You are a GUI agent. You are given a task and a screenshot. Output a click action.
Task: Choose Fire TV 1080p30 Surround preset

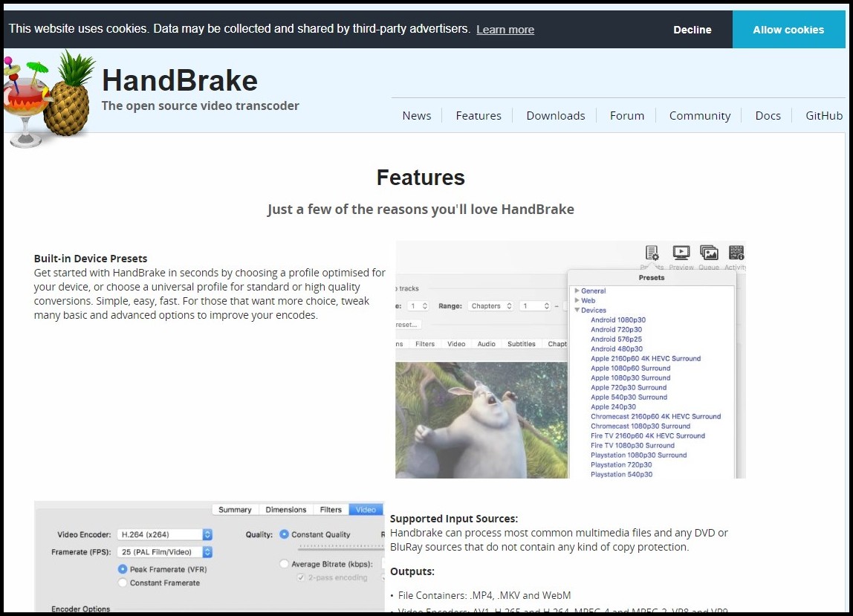632,446
